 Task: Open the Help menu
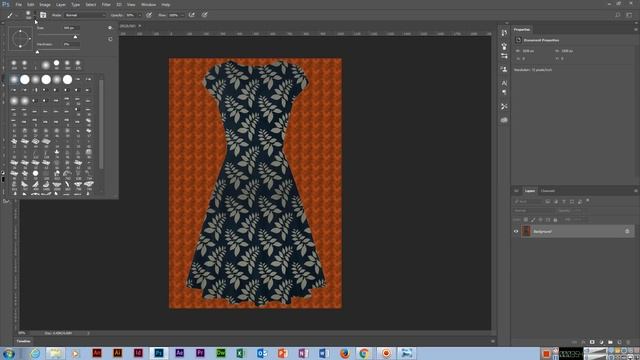coord(165,4)
